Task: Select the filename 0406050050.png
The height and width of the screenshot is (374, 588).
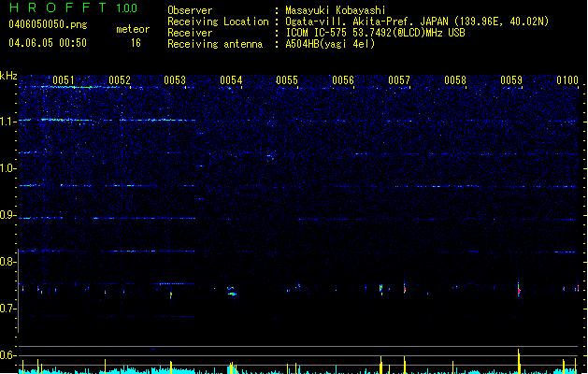Action: pyautogui.click(x=48, y=24)
